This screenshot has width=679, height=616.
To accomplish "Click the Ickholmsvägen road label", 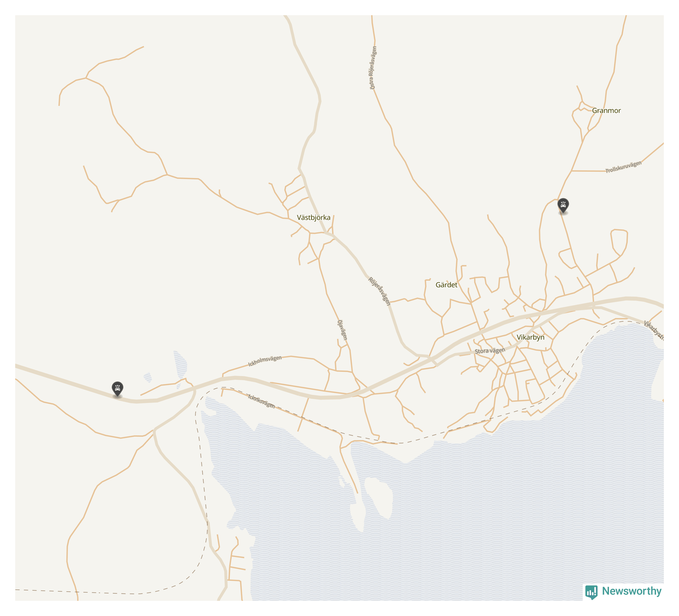I will pyautogui.click(x=265, y=361).
